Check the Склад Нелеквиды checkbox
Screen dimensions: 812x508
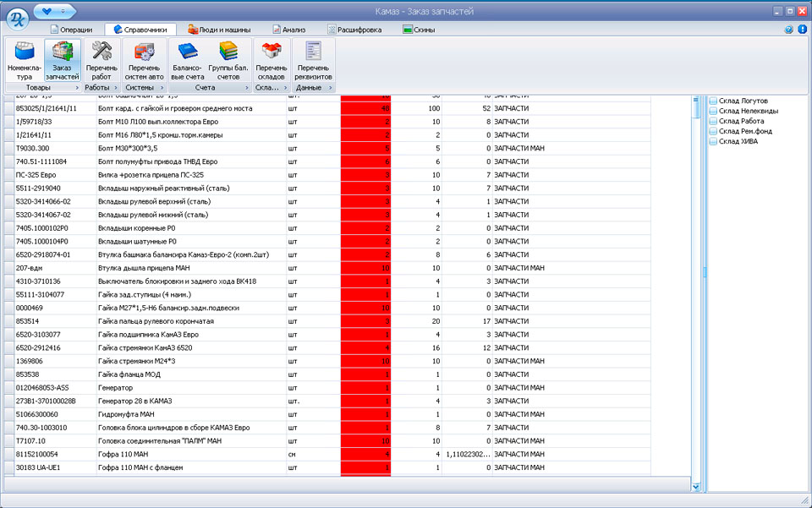pyautogui.click(x=713, y=111)
